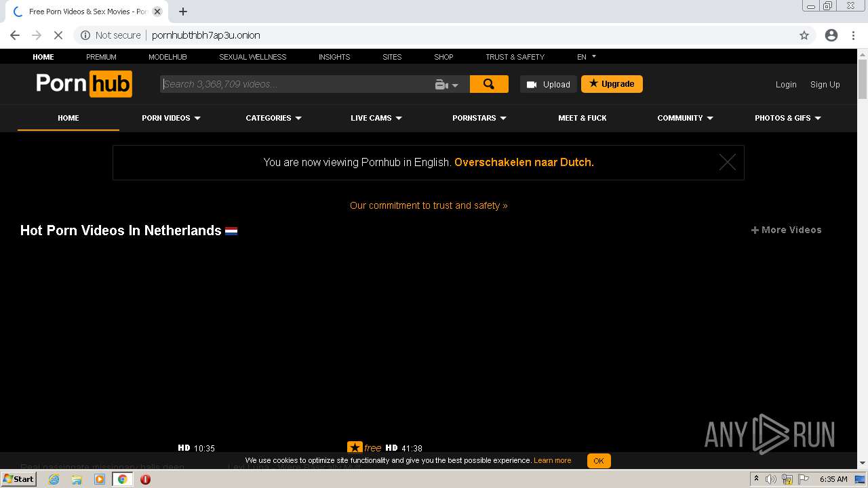Viewport: 868px width, 488px height.
Task: Expand the LIVE CAMS navigation dropdown
Action: (x=376, y=118)
